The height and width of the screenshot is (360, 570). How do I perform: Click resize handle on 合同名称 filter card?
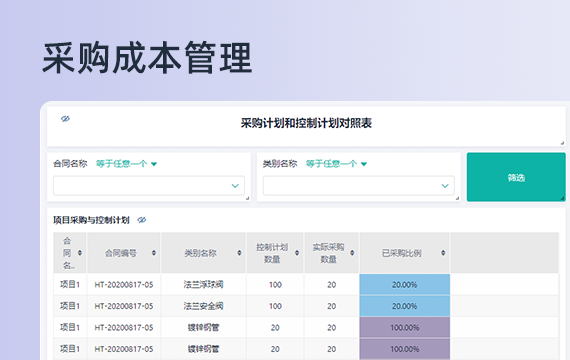click(x=248, y=198)
